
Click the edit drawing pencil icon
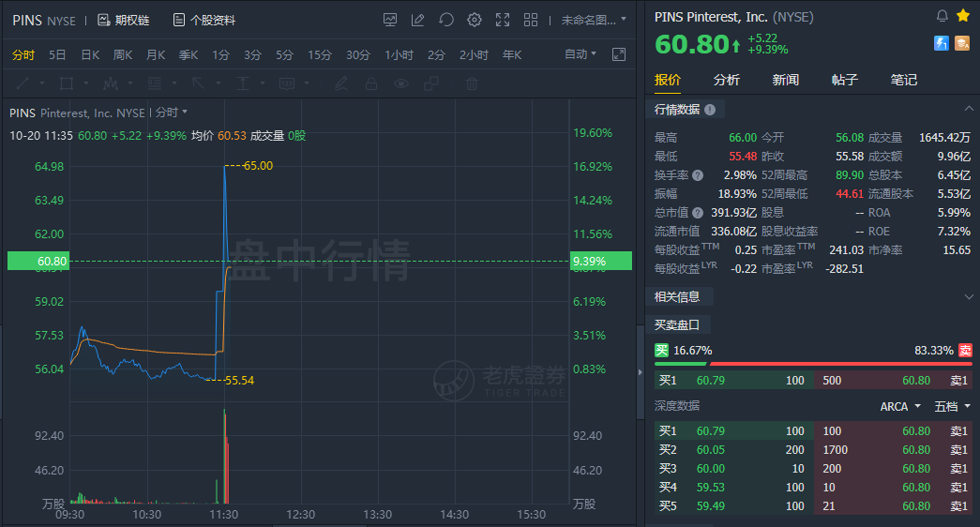point(417,20)
